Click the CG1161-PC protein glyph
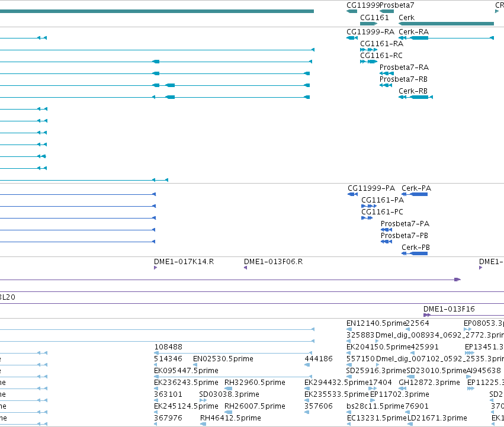Image resolution: width=504 pixels, height=427 pixels. 367,218
